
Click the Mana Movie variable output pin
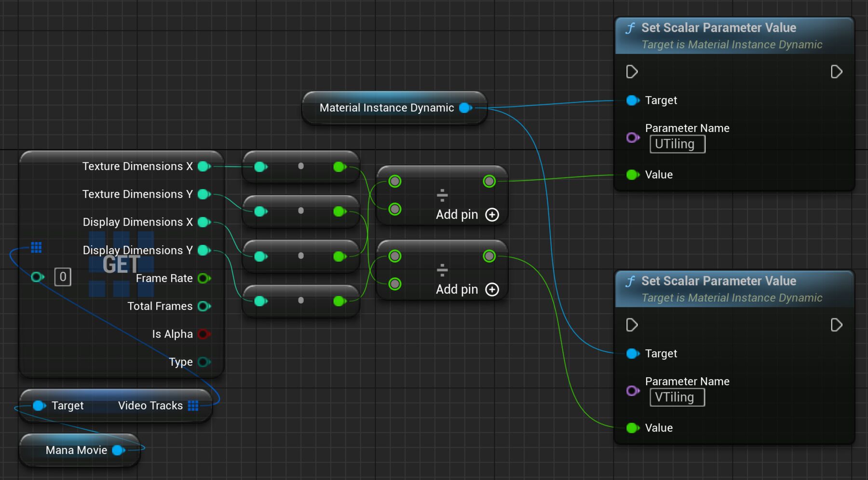[x=118, y=450]
